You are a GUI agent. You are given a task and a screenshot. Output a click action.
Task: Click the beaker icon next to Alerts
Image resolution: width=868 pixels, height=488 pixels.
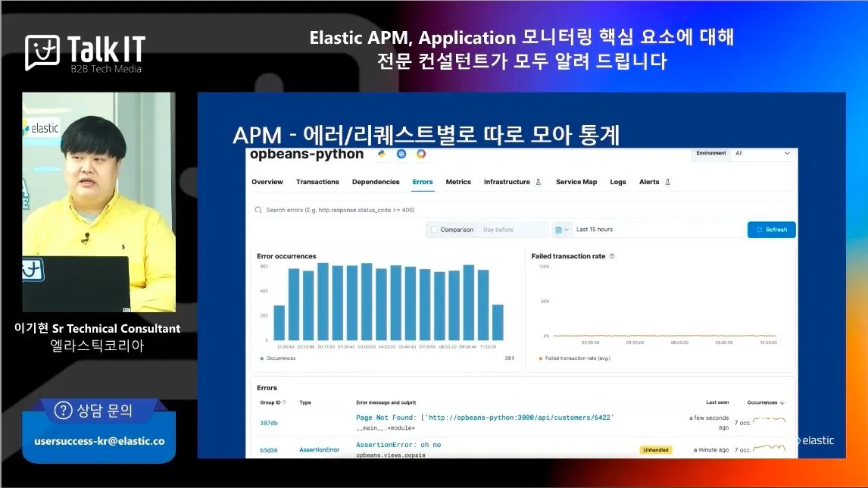(667, 182)
